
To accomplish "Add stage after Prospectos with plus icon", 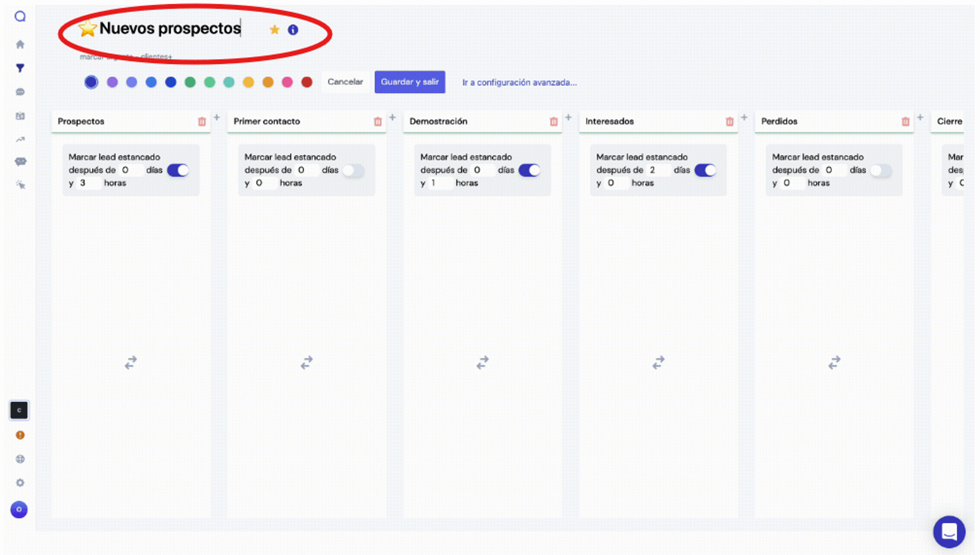I will [x=216, y=117].
